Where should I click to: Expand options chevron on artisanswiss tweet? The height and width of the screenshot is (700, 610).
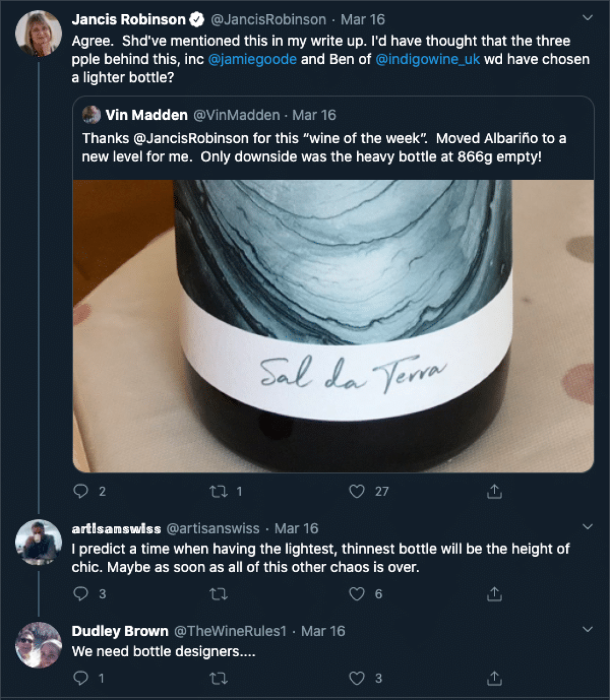click(x=588, y=527)
